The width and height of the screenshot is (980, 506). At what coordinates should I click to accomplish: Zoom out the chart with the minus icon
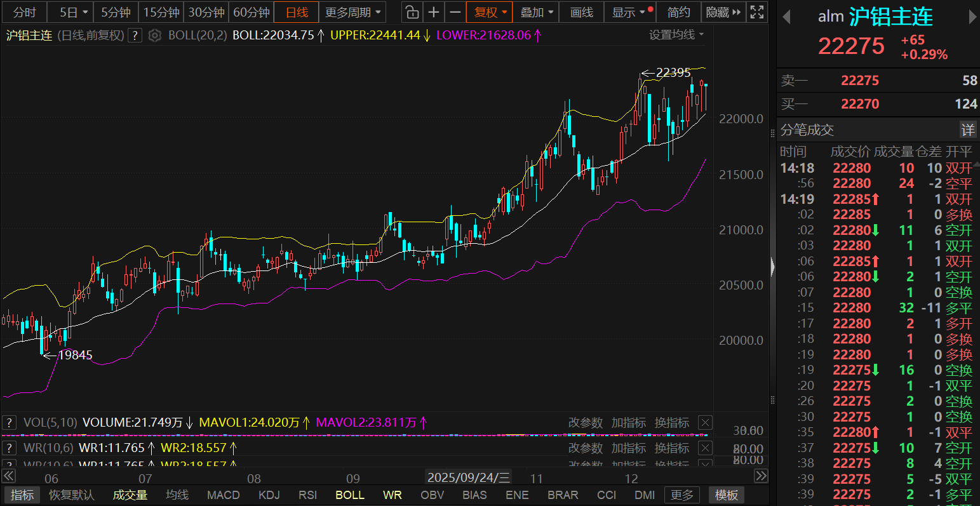[455, 12]
